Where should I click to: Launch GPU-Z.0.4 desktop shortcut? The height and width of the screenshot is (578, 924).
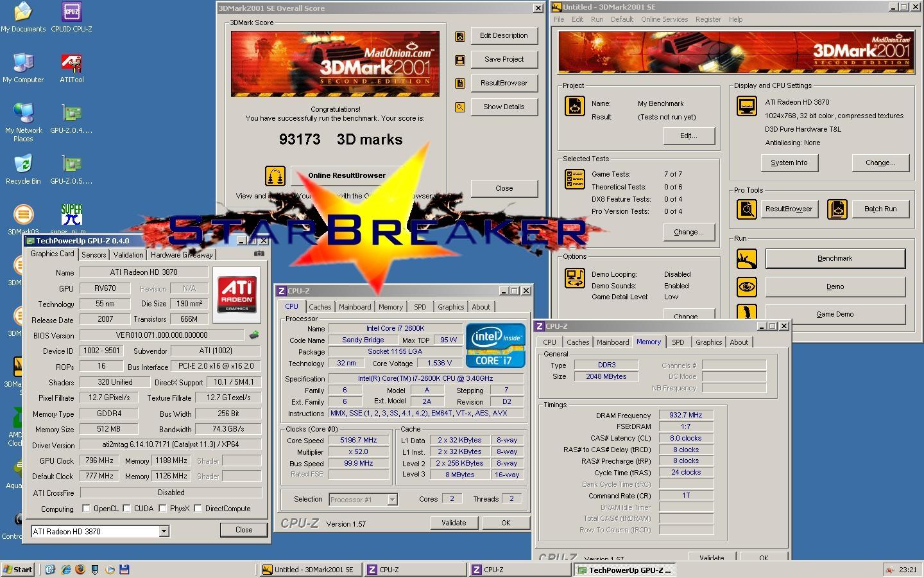[x=71, y=119]
